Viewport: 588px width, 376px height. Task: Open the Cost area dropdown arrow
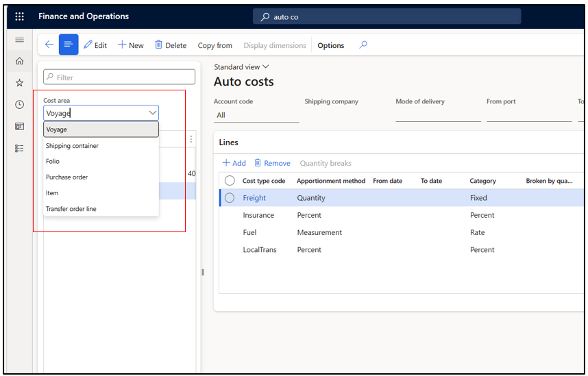153,113
